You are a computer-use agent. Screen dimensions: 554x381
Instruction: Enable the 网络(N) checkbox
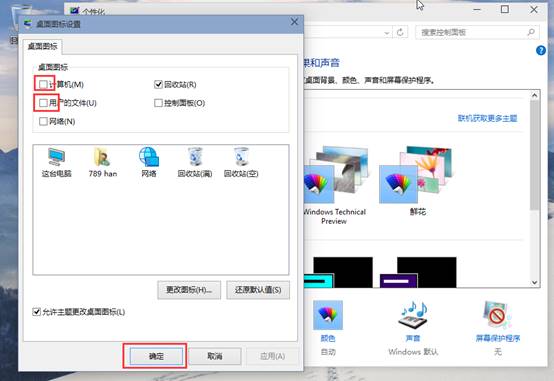[43, 122]
